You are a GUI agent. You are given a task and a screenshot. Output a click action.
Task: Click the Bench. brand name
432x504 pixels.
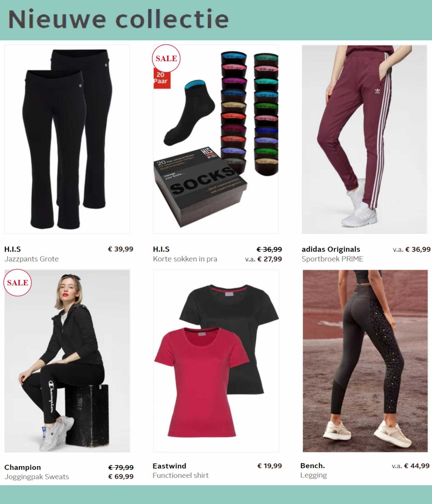(313, 466)
